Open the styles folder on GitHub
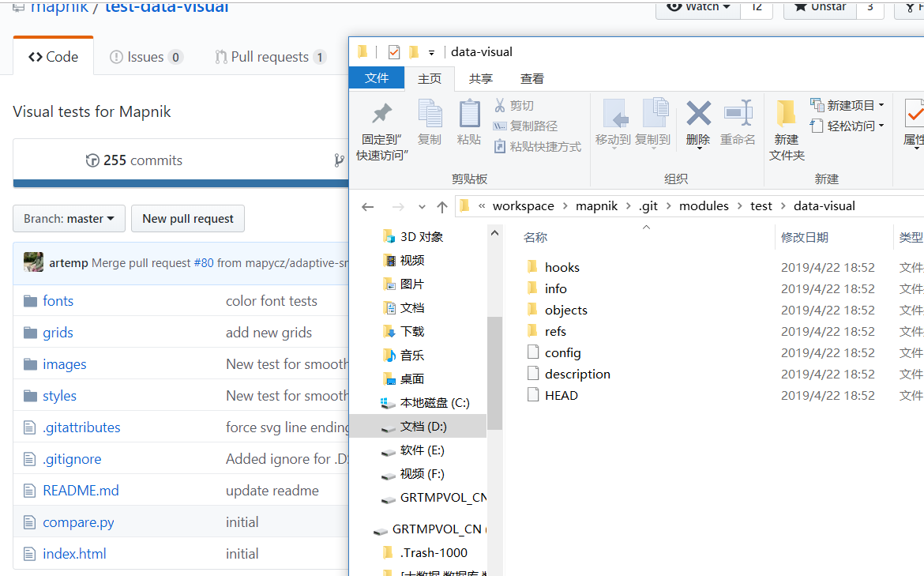The height and width of the screenshot is (576, 924). pyautogui.click(x=59, y=396)
